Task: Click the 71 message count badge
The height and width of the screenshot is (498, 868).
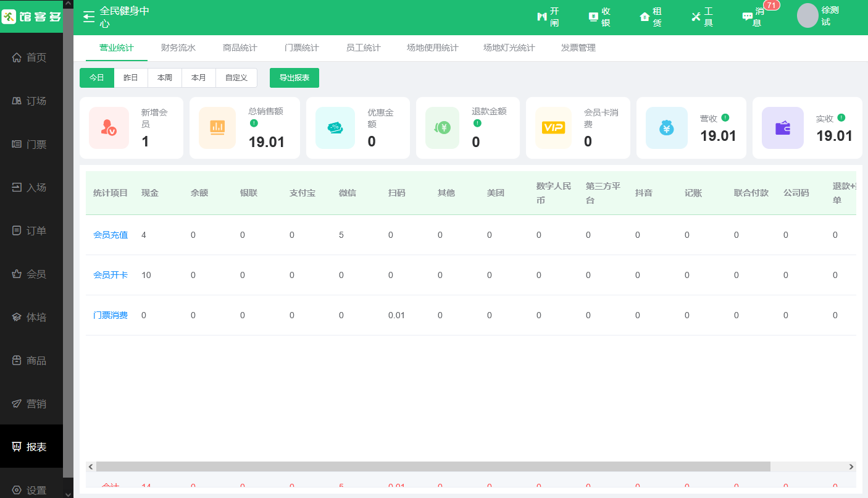Action: pos(772,5)
